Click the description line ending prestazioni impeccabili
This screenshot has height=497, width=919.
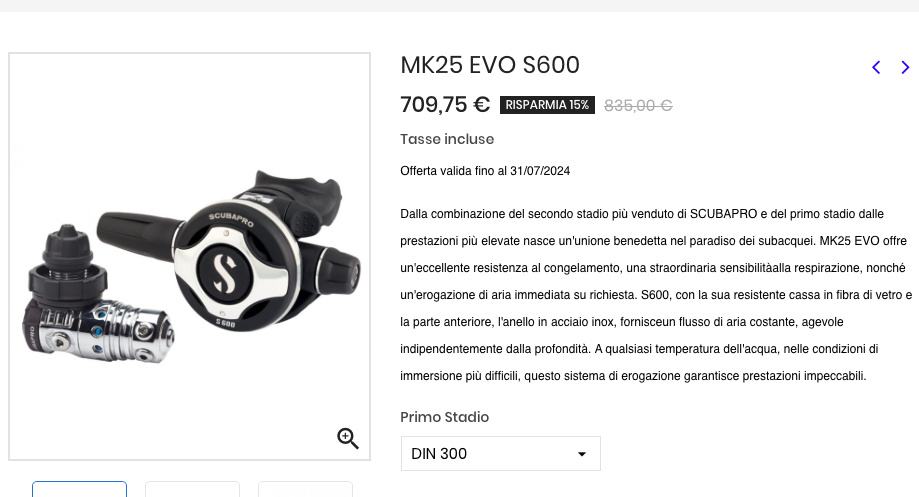[x=633, y=376]
